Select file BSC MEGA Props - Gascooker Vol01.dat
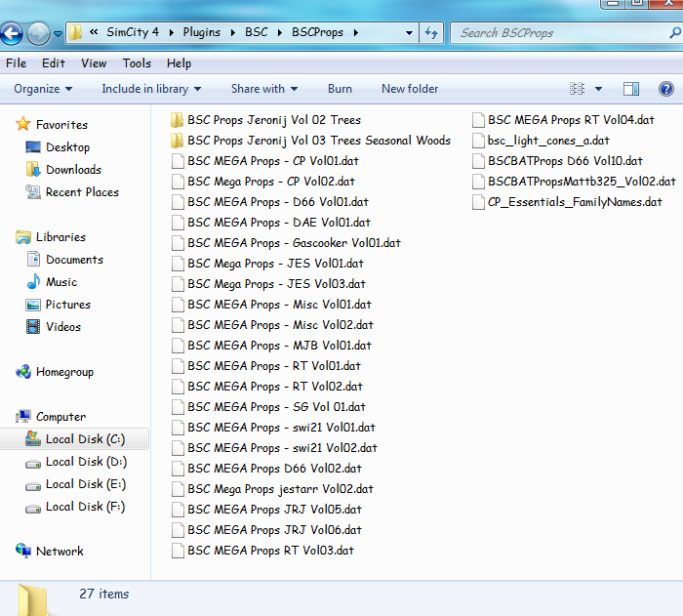The height and width of the screenshot is (616, 683). pyautogui.click(x=294, y=243)
